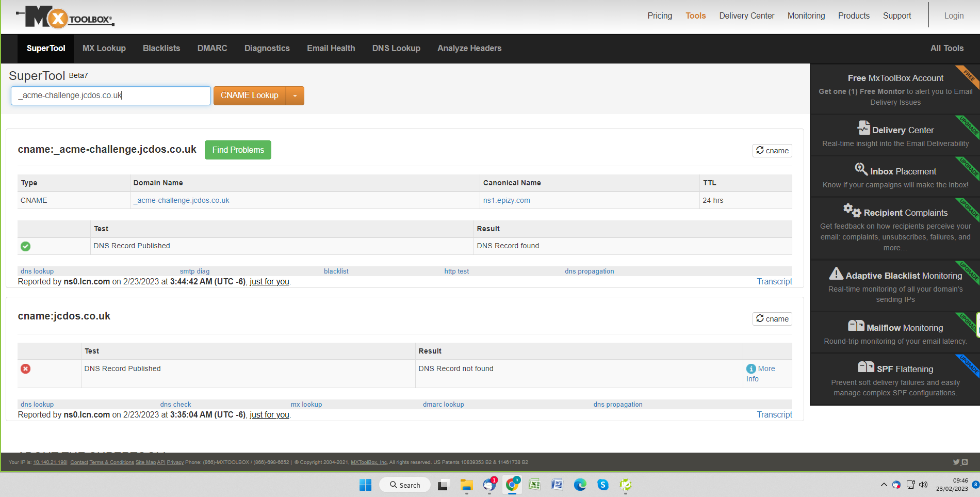Image resolution: width=980 pixels, height=497 pixels.
Task: Click the Recipient Complaints gears icon
Action: [852, 210]
